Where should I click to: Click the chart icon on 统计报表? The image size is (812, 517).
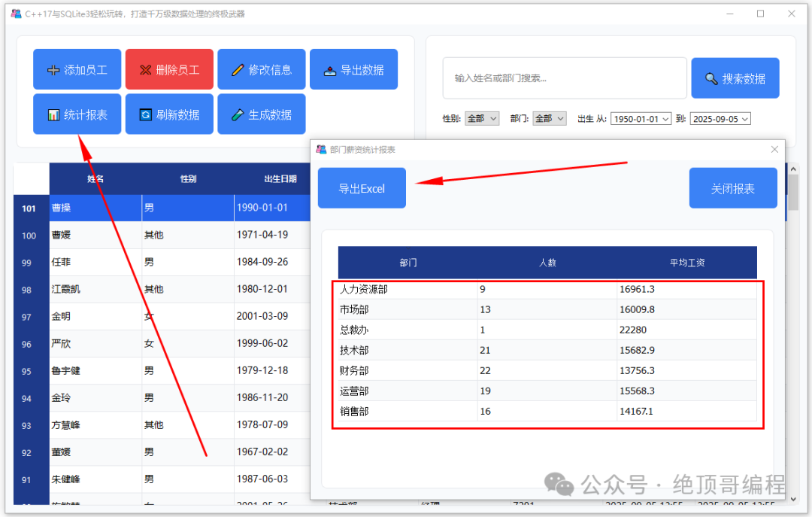[53, 114]
